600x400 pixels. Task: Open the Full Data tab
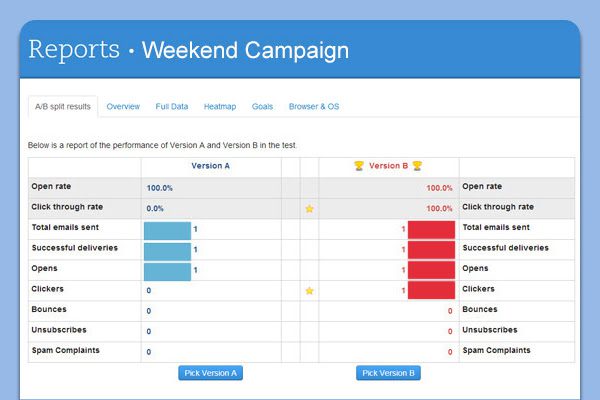pyautogui.click(x=172, y=106)
